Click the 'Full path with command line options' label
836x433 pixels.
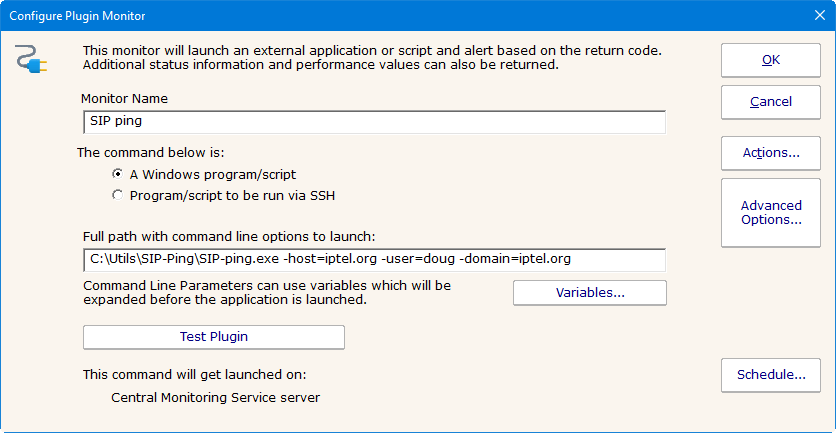pyautogui.click(x=229, y=236)
